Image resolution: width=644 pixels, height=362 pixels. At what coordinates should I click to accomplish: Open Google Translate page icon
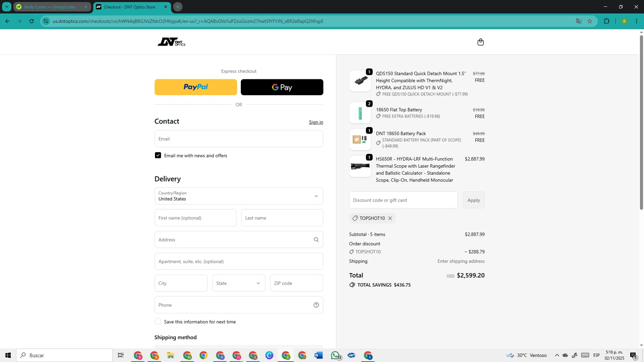pos(579,21)
